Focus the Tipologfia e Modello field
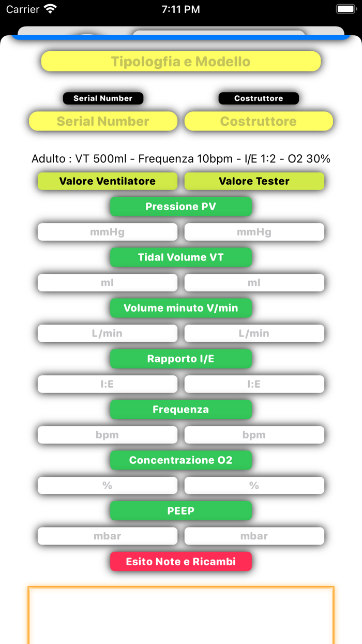This screenshot has height=644, width=362. tap(181, 62)
